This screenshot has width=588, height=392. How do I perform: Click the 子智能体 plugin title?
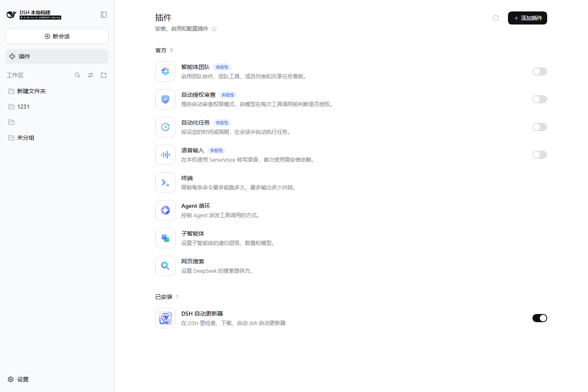coord(193,234)
